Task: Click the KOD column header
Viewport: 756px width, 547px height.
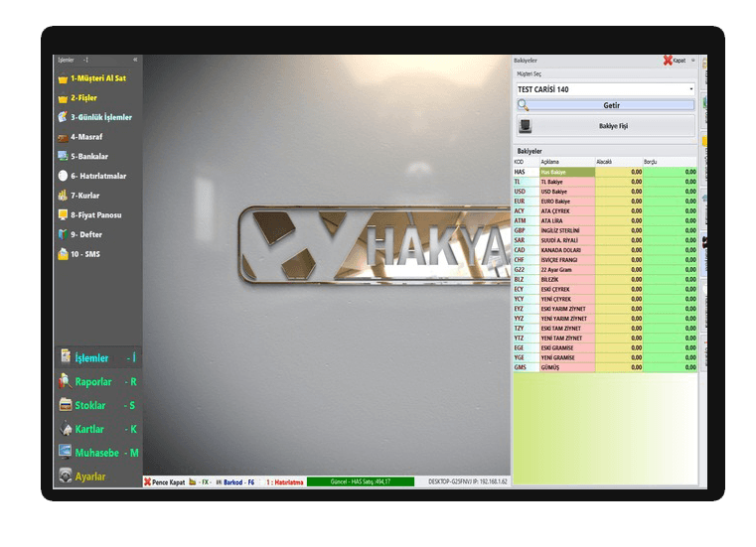Action: pos(526,162)
